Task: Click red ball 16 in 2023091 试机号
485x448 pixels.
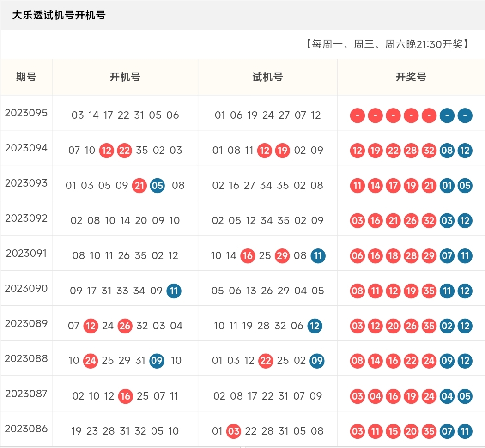Action: click(248, 256)
